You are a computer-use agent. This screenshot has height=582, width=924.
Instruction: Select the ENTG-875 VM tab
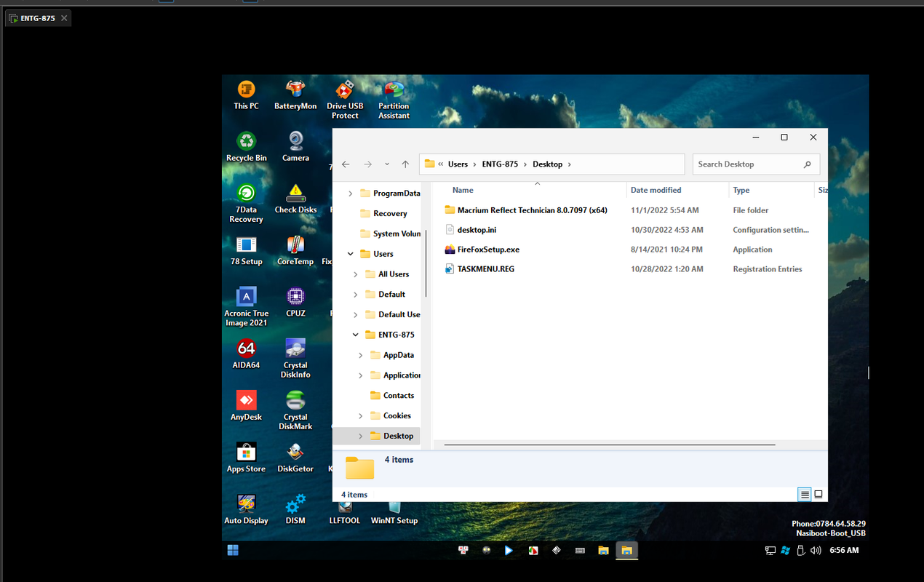coord(39,18)
